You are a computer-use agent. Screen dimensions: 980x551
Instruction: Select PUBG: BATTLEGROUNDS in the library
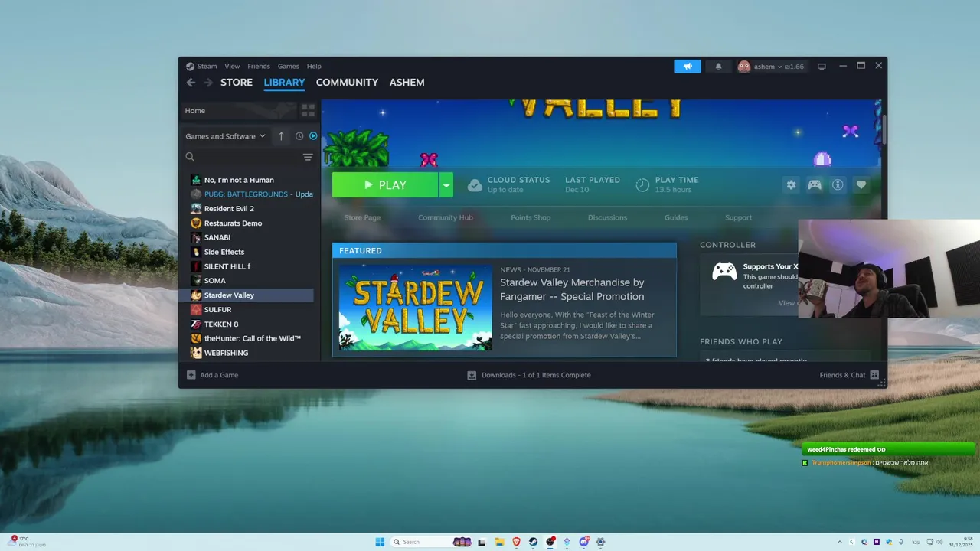point(252,194)
